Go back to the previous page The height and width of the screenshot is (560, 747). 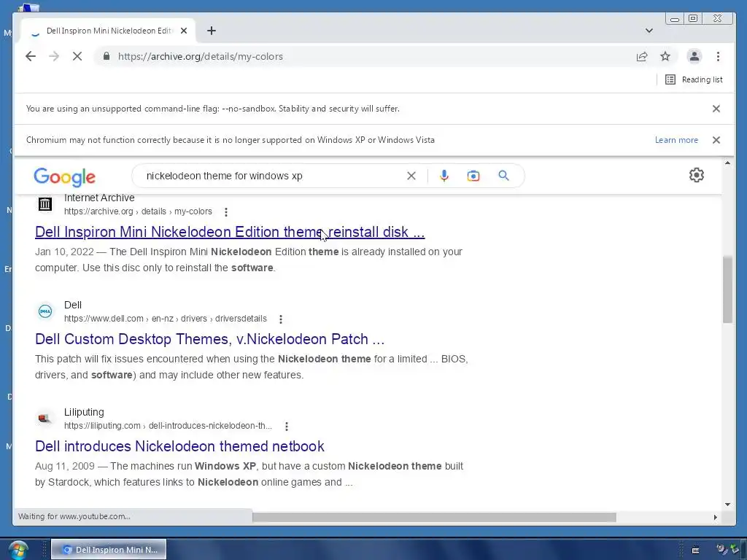point(31,56)
